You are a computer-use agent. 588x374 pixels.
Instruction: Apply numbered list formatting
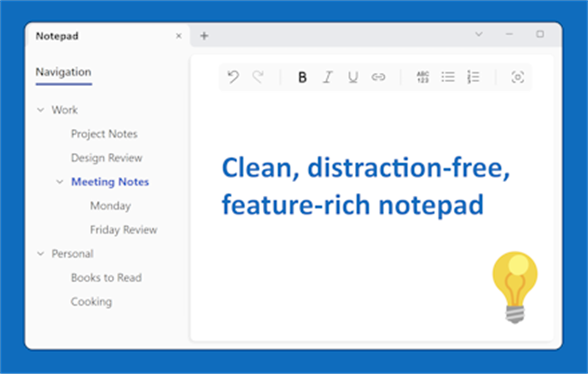click(x=473, y=77)
